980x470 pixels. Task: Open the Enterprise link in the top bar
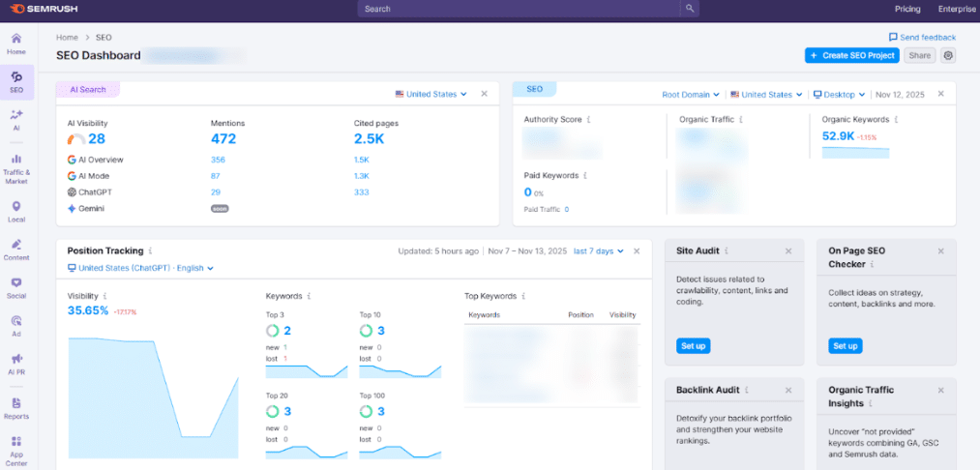pyautogui.click(x=956, y=9)
